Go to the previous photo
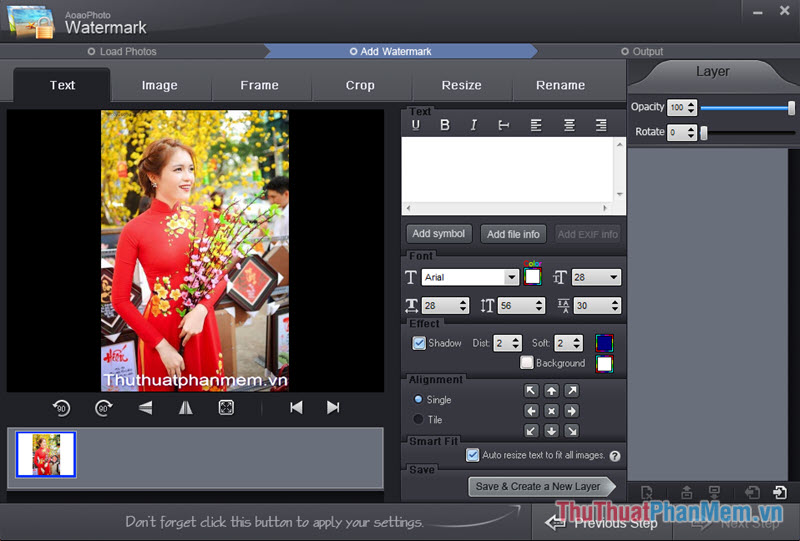This screenshot has width=800, height=541. [296, 407]
